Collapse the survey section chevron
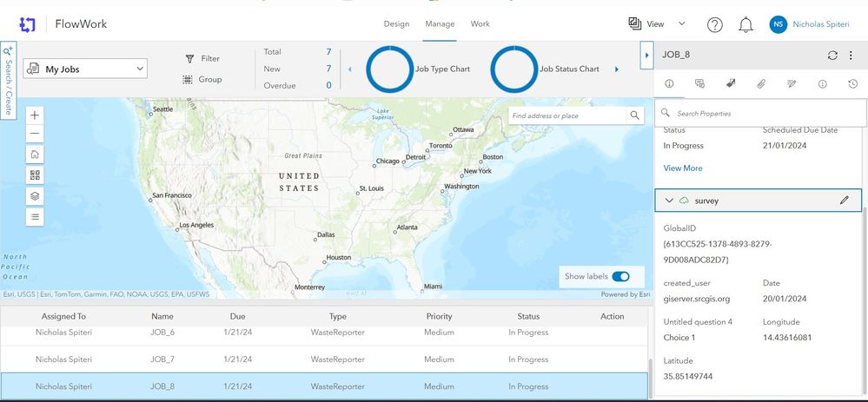The image size is (868, 402). click(669, 201)
